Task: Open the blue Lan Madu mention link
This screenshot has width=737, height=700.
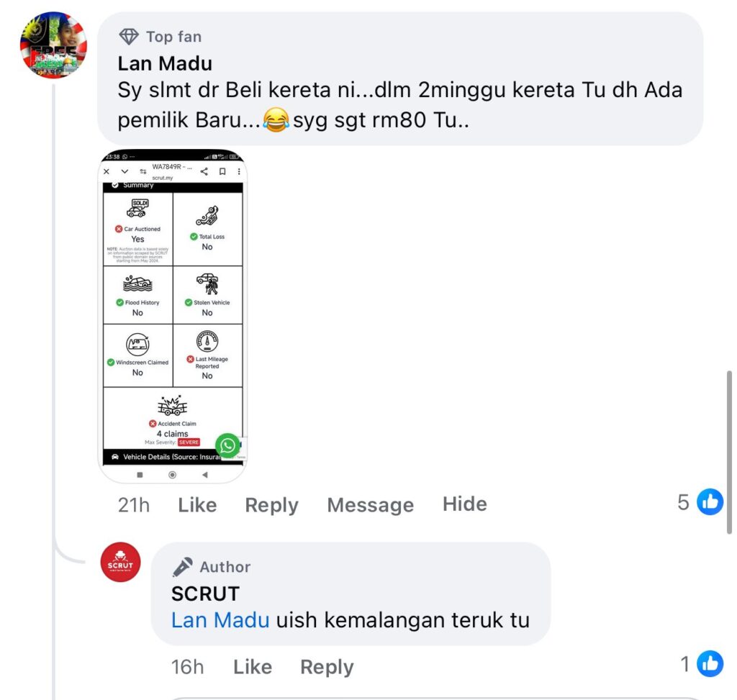Action: coord(220,620)
